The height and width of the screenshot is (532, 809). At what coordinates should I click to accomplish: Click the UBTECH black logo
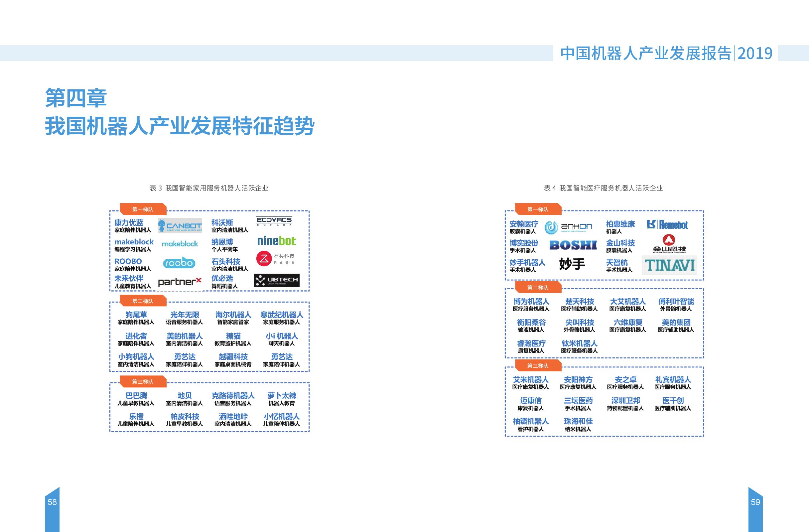pyautogui.click(x=276, y=280)
